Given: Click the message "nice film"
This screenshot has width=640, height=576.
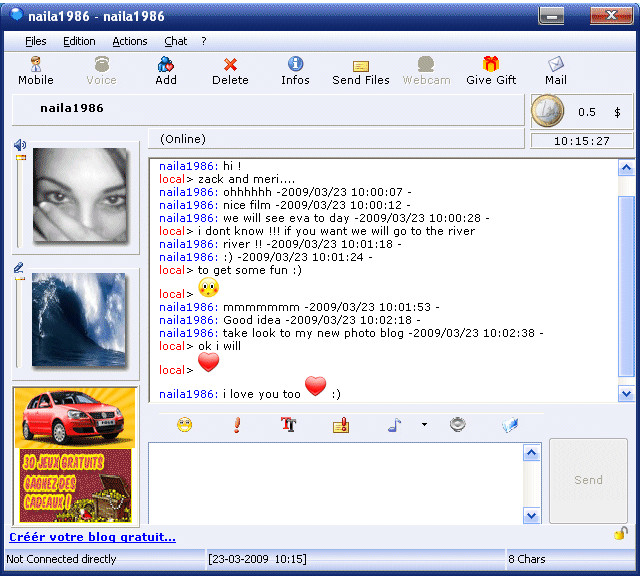Looking at the screenshot, I should 247,205.
